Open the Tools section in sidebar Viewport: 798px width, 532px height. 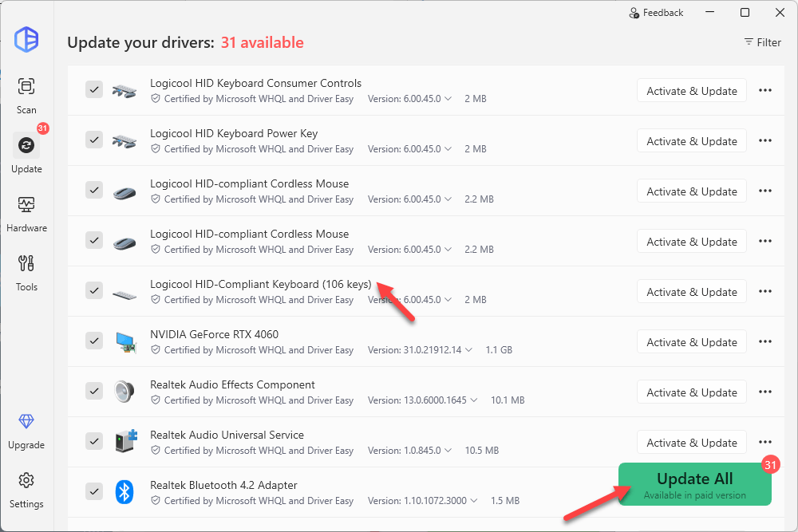[26, 272]
